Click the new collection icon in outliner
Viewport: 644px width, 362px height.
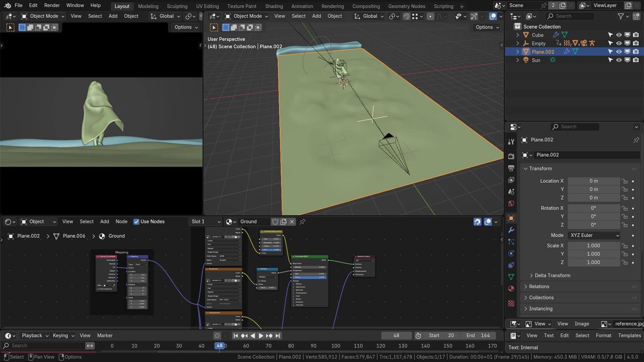click(x=636, y=16)
